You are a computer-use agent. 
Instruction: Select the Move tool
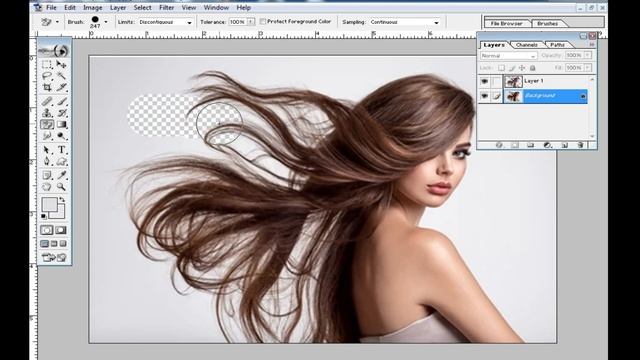[61, 64]
